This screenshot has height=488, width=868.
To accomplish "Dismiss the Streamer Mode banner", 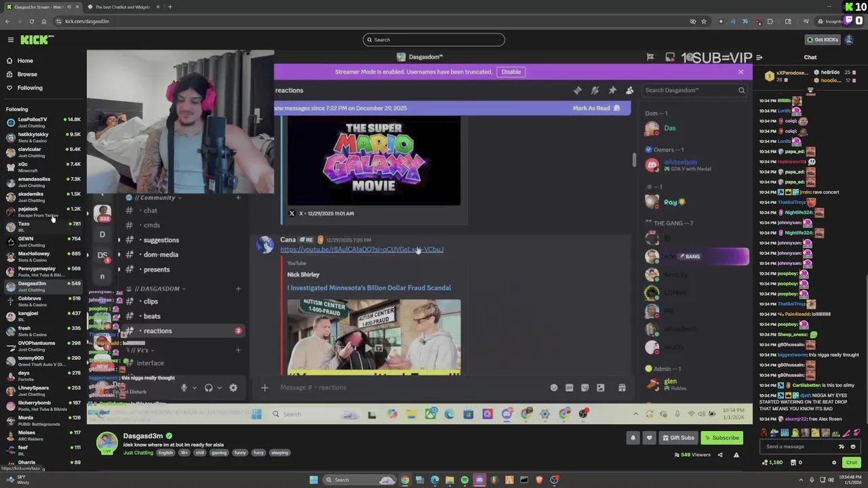I will tap(741, 72).
